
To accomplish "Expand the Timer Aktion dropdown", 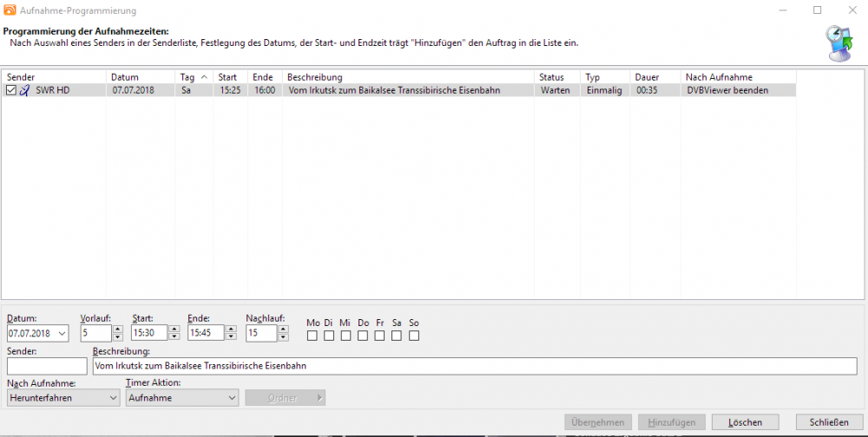I will (182, 398).
